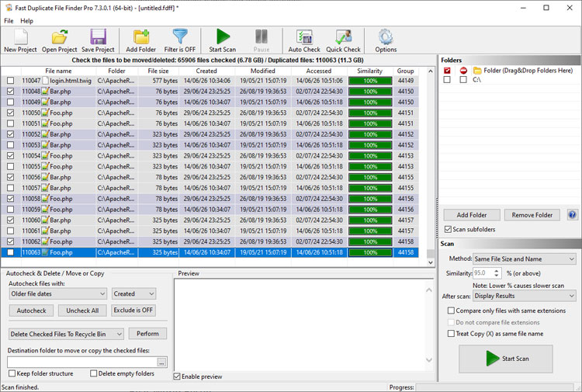The height and width of the screenshot is (392, 582).
Task: Click the New Project toolbar icon
Action: pyautogui.click(x=20, y=40)
